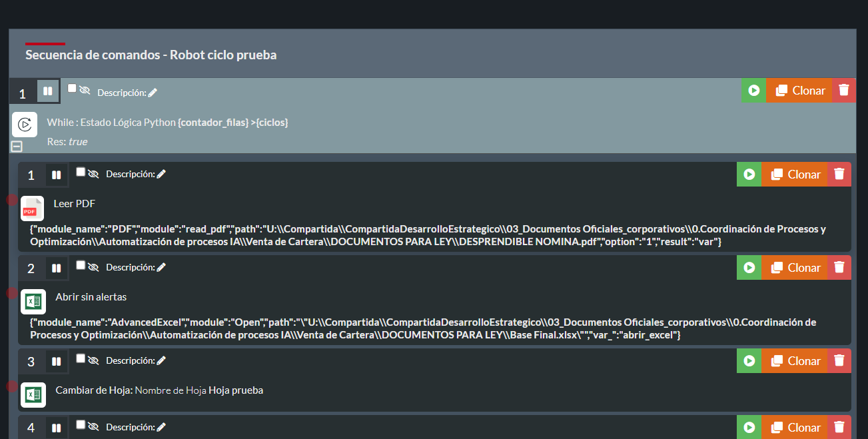The height and width of the screenshot is (439, 868).
Task: Tick the checkbox on the While command
Action: (x=72, y=89)
